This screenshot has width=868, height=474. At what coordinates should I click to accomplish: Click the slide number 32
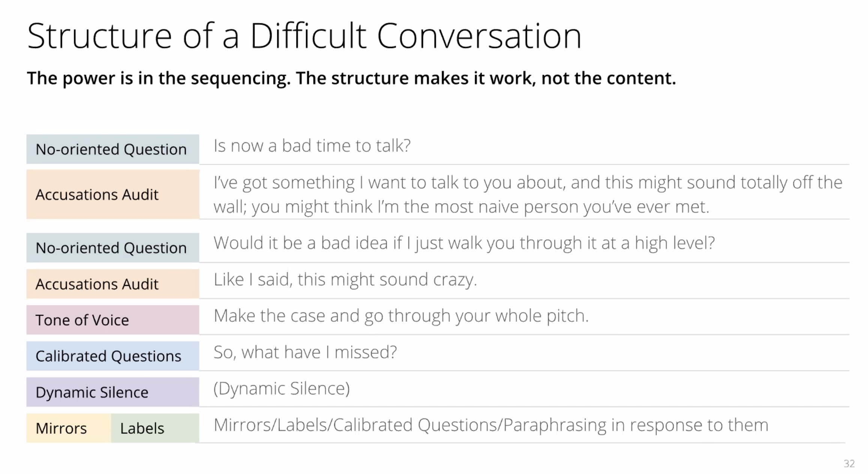[x=849, y=463]
